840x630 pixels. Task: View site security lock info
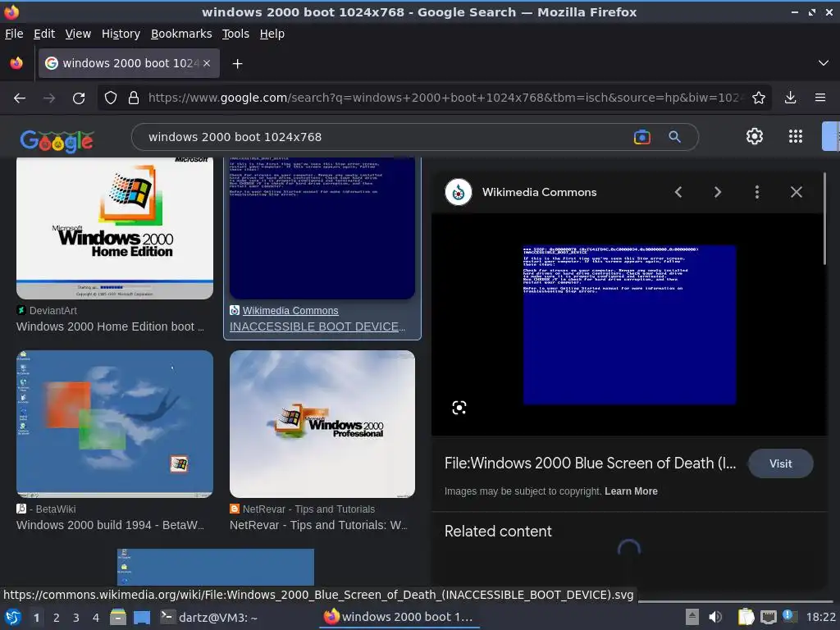(134, 98)
